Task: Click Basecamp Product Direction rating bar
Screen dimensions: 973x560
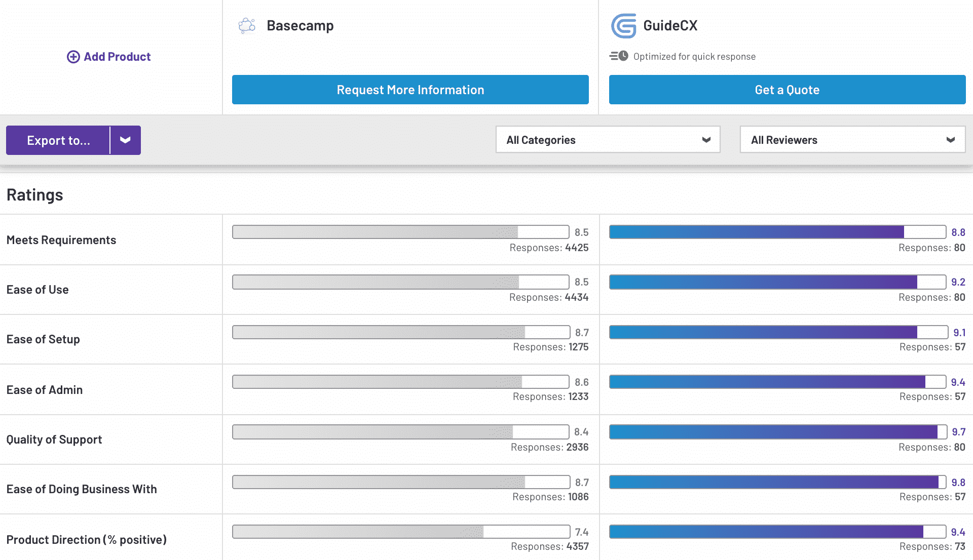Action: 401,532
